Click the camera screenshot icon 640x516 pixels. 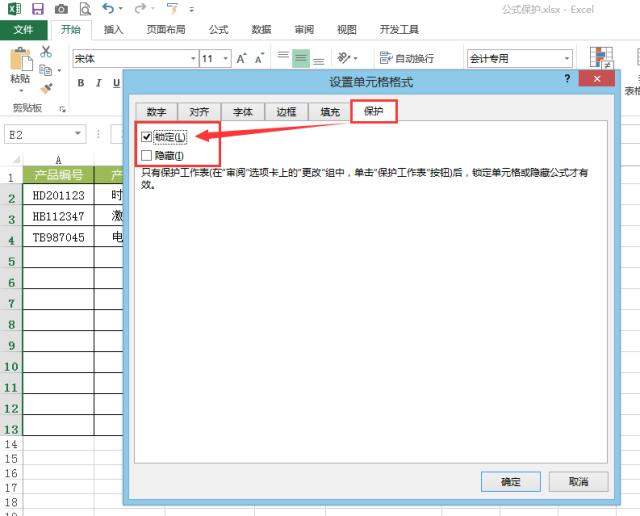[61, 9]
